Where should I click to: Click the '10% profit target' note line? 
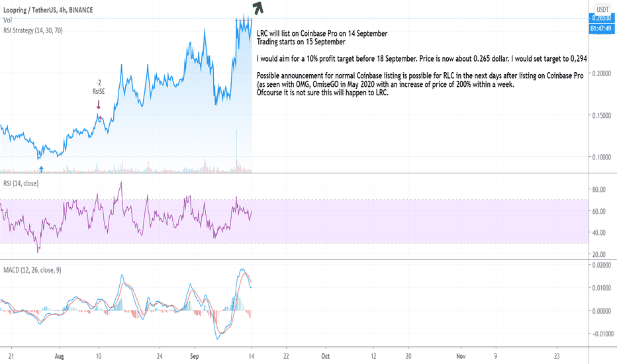pos(422,59)
